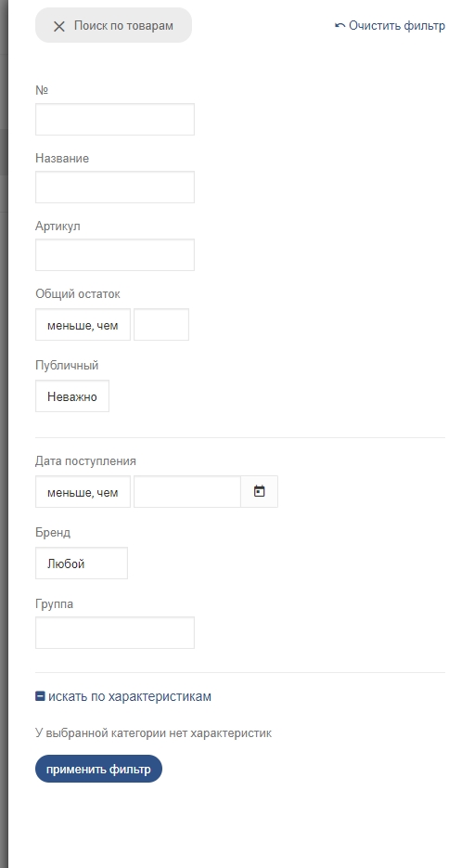Open the Бренд Любой dropdown

click(x=82, y=564)
